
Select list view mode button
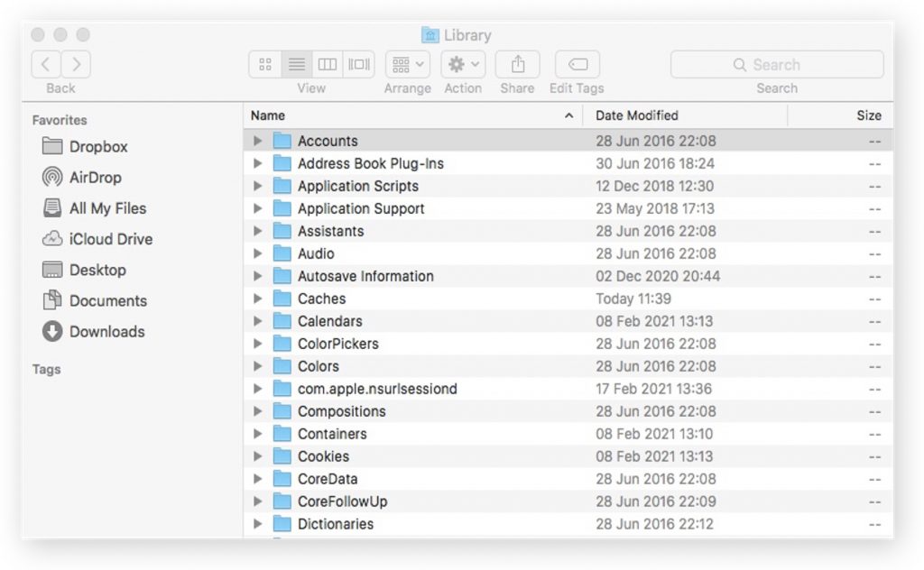pos(296,65)
